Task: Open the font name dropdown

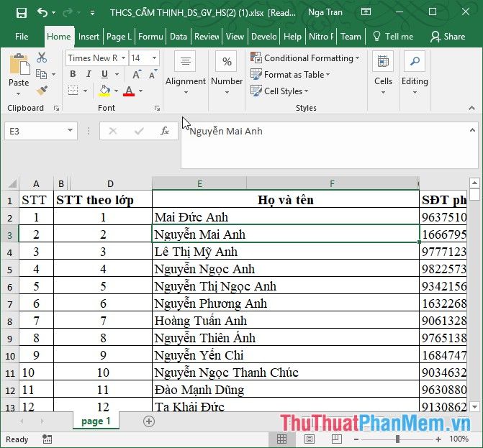Action: click(x=123, y=58)
